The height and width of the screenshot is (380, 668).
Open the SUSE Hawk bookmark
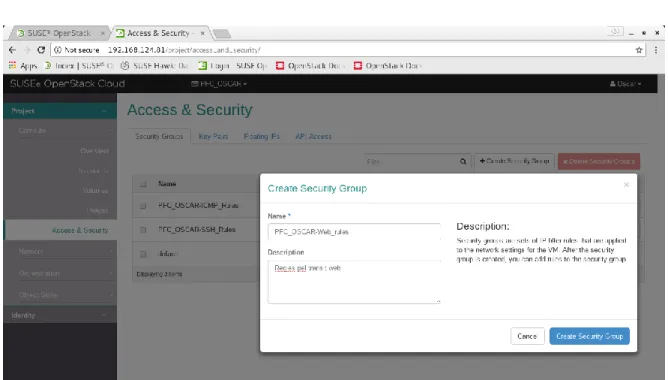pos(155,66)
